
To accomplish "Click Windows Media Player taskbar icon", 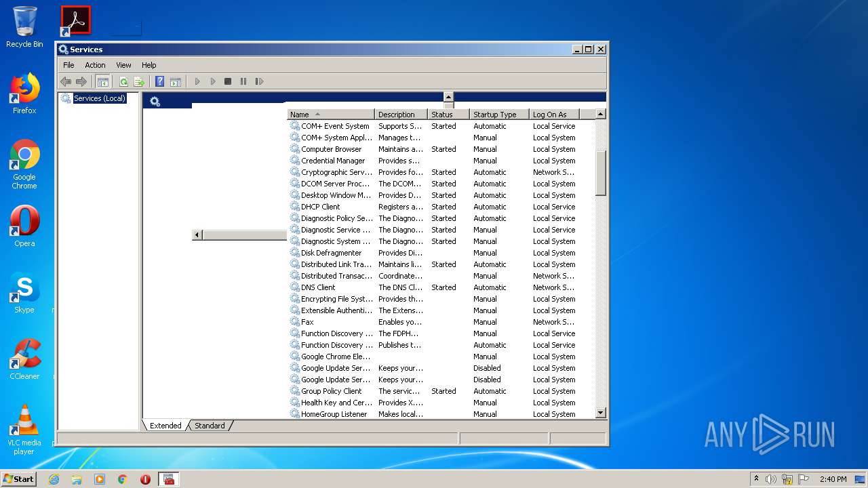I will [100, 479].
